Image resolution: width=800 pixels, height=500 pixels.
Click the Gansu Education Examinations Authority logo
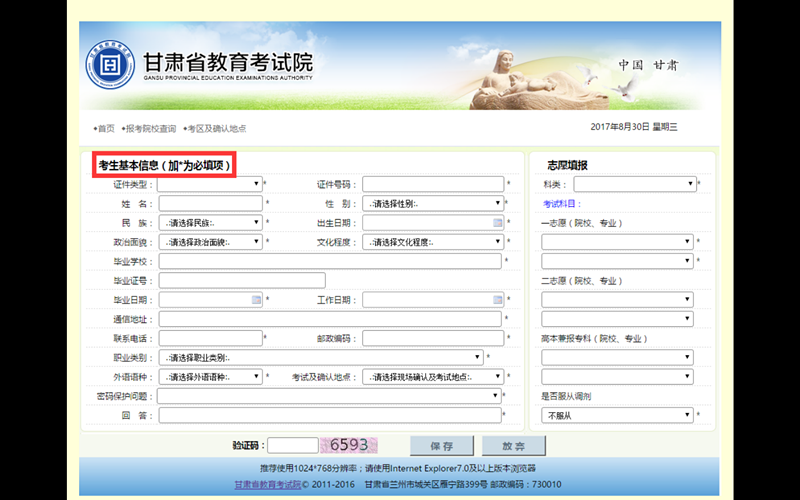[110, 64]
